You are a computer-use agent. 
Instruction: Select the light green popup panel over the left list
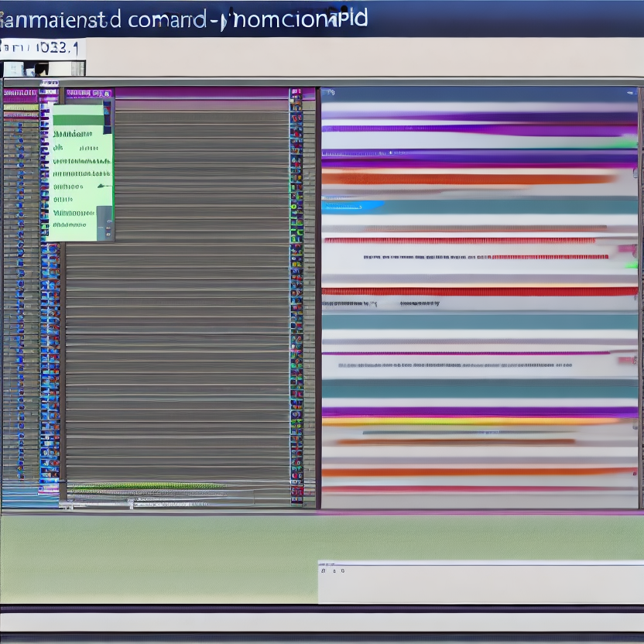(80, 173)
